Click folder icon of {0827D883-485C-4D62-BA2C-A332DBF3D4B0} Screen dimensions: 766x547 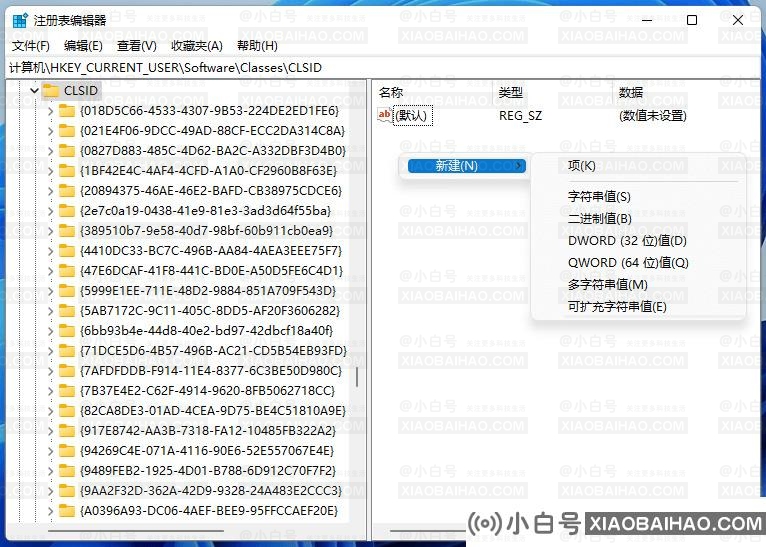click(67, 151)
